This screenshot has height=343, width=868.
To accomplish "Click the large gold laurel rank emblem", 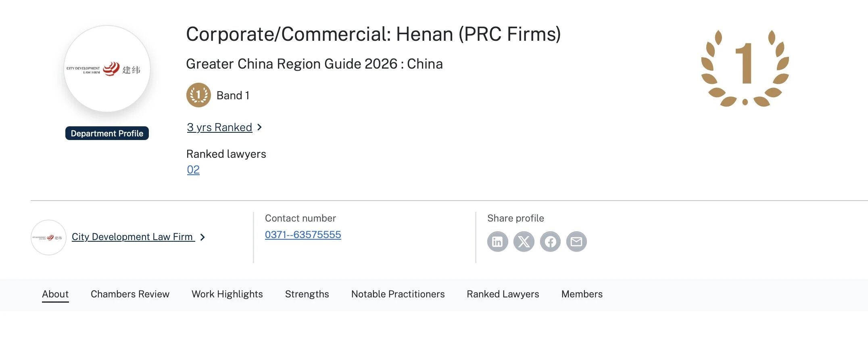I will pyautogui.click(x=745, y=68).
